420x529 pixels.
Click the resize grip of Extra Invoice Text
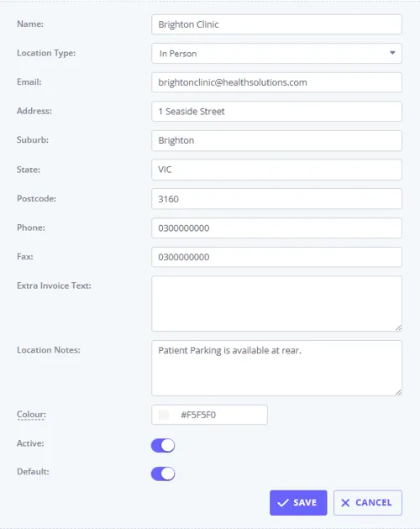tap(398, 327)
